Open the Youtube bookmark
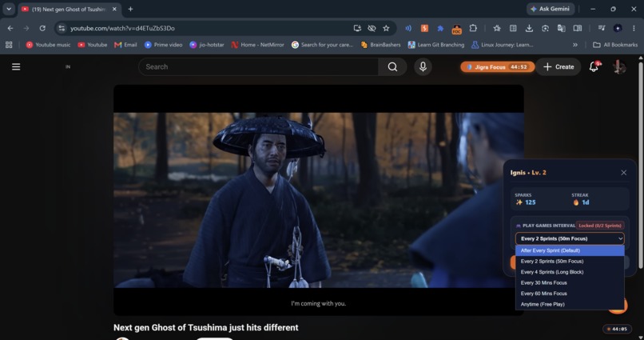644x340 pixels. point(93,45)
